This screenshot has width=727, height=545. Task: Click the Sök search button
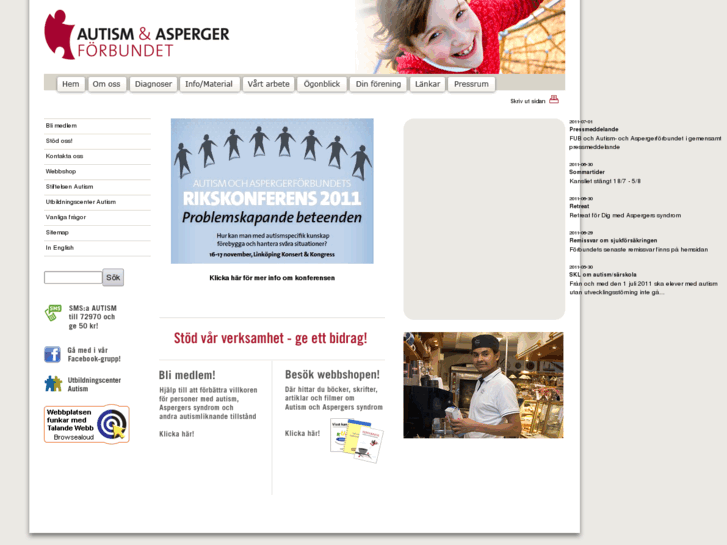[113, 277]
